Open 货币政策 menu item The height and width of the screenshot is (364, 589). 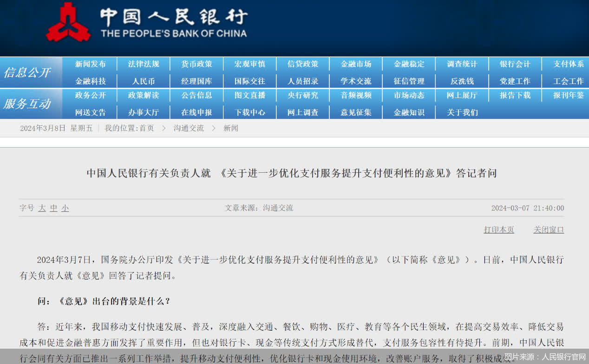[196, 64]
